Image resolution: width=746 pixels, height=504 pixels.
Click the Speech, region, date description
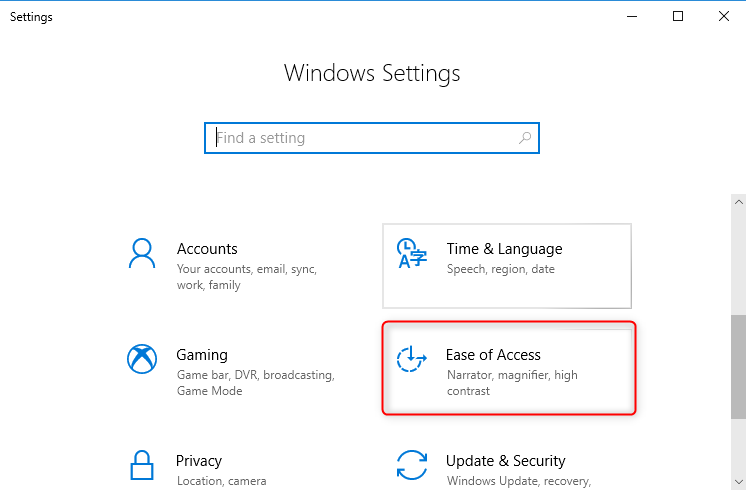(x=500, y=269)
